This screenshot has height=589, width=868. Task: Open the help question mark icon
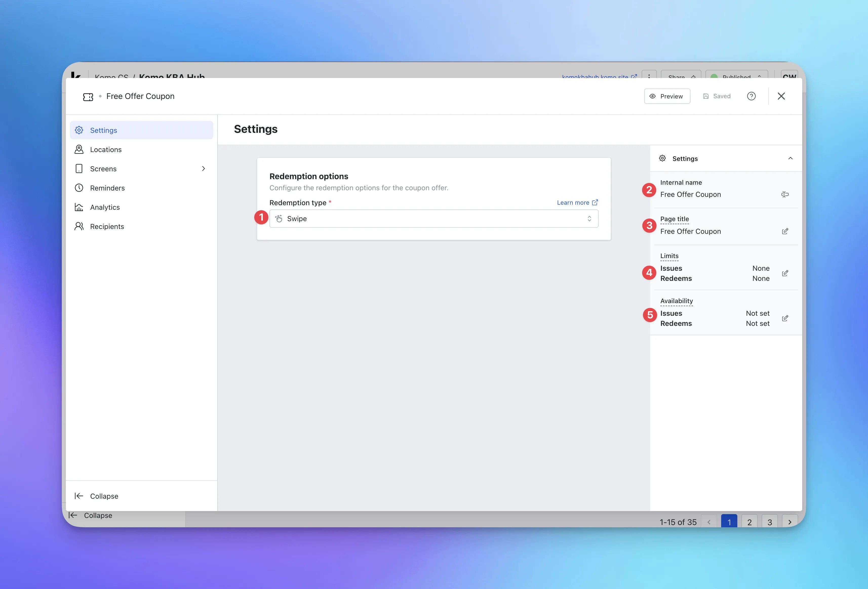click(x=752, y=96)
